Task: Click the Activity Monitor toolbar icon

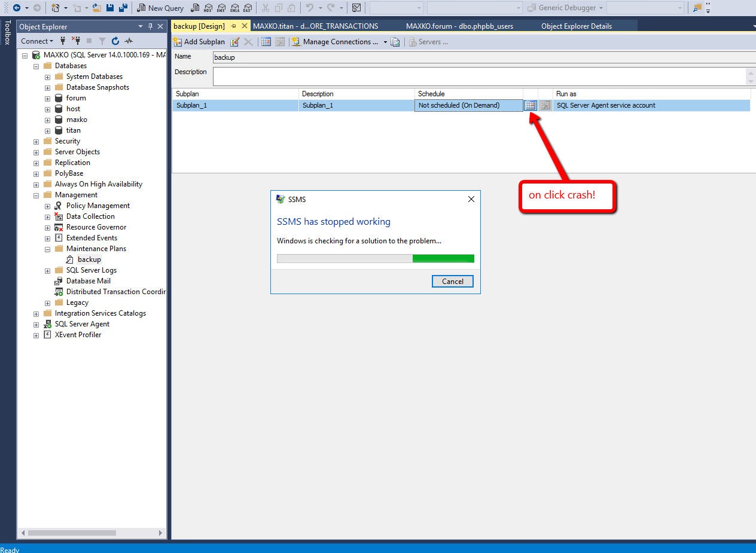Action: click(356, 8)
